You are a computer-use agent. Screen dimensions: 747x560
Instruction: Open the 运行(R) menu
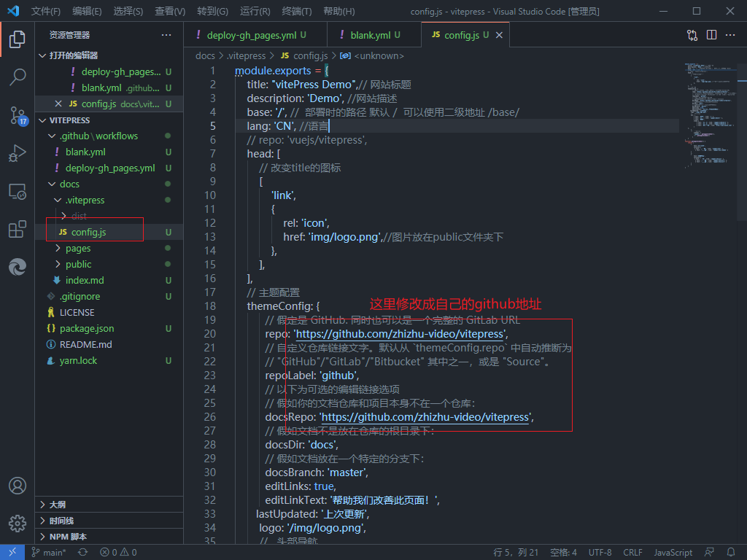pyautogui.click(x=255, y=11)
